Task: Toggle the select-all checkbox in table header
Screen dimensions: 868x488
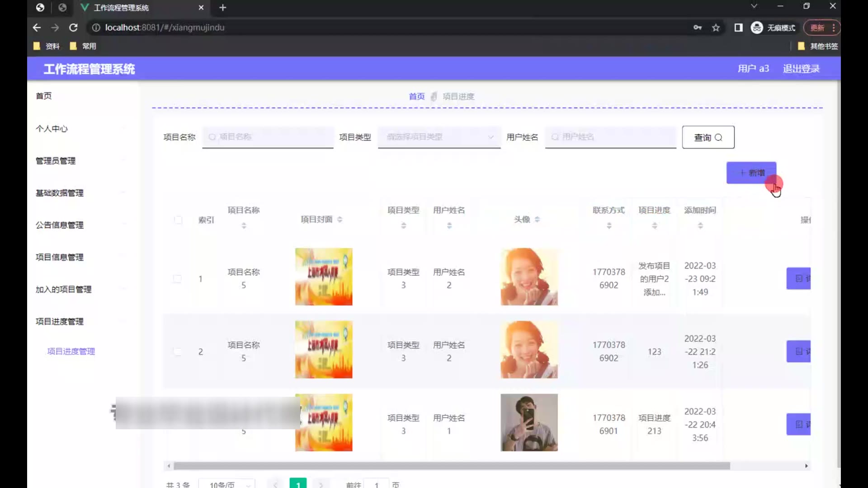Action: point(178,220)
